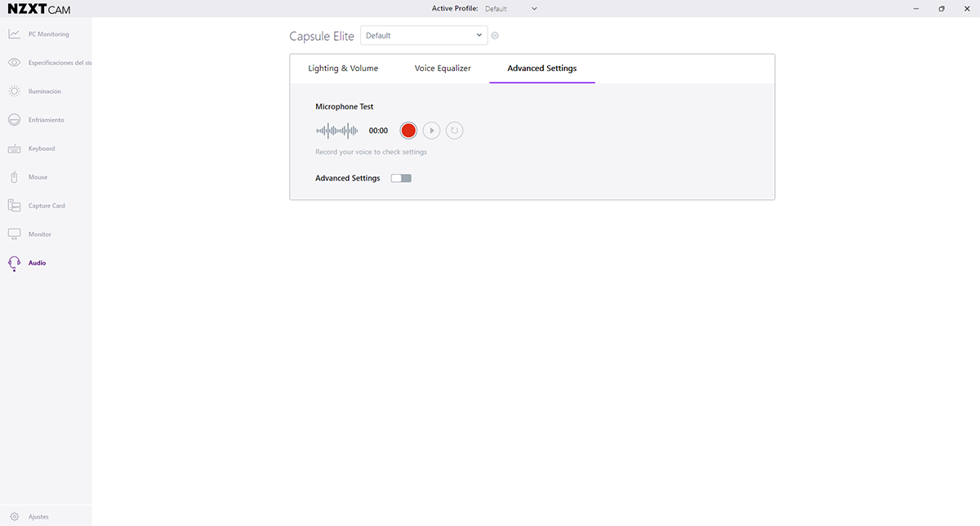Go to Iluminación section

click(45, 91)
